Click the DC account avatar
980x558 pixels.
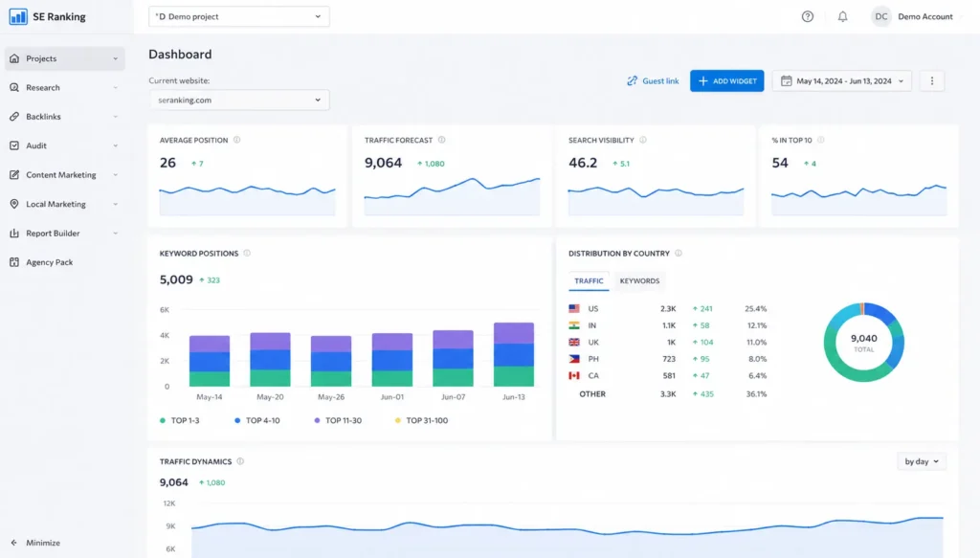coord(881,17)
